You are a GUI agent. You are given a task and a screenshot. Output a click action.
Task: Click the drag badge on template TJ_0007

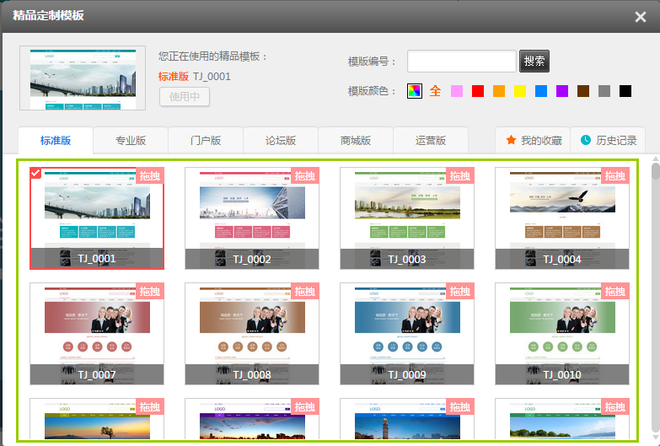149,291
